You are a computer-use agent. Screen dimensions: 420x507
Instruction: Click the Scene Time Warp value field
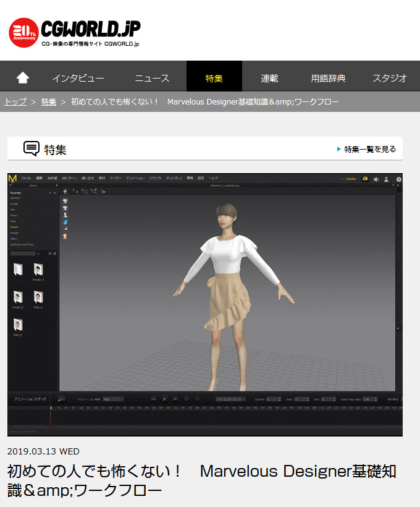(x=370, y=399)
